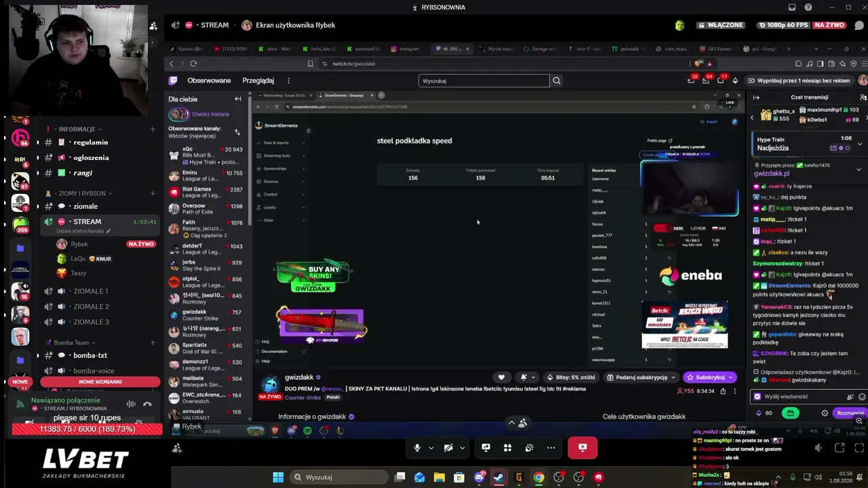
Task: Toggle camera in Discord call controls
Action: point(448,447)
